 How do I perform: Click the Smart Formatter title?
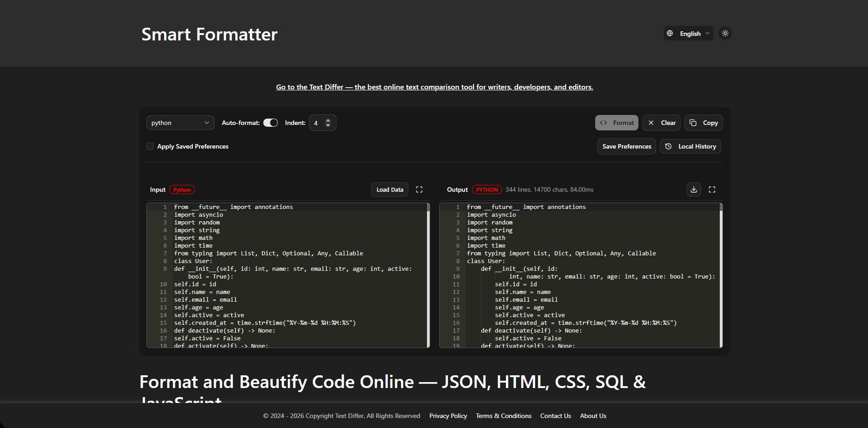209,34
